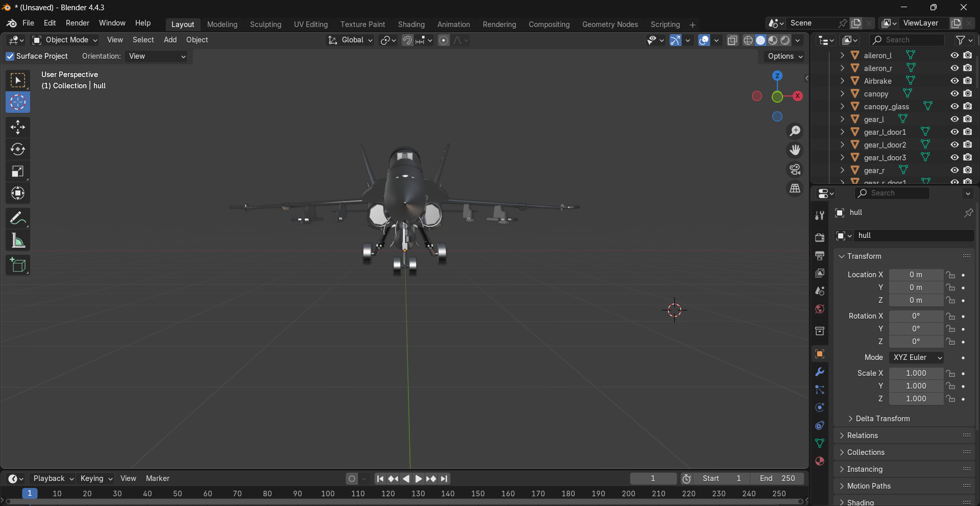Image resolution: width=980 pixels, height=506 pixels.
Task: Toggle lock for Location X
Action: [950, 275]
